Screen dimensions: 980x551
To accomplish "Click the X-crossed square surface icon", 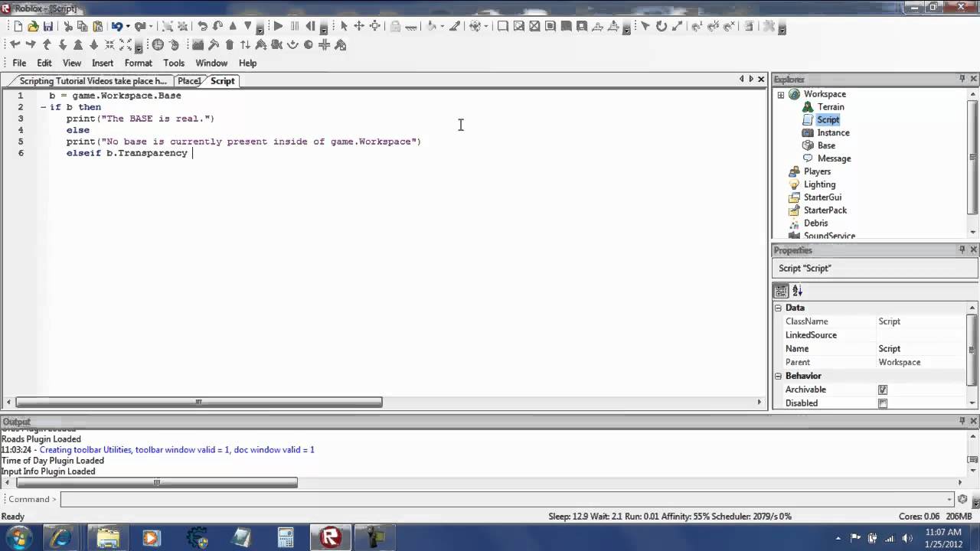I will (534, 26).
